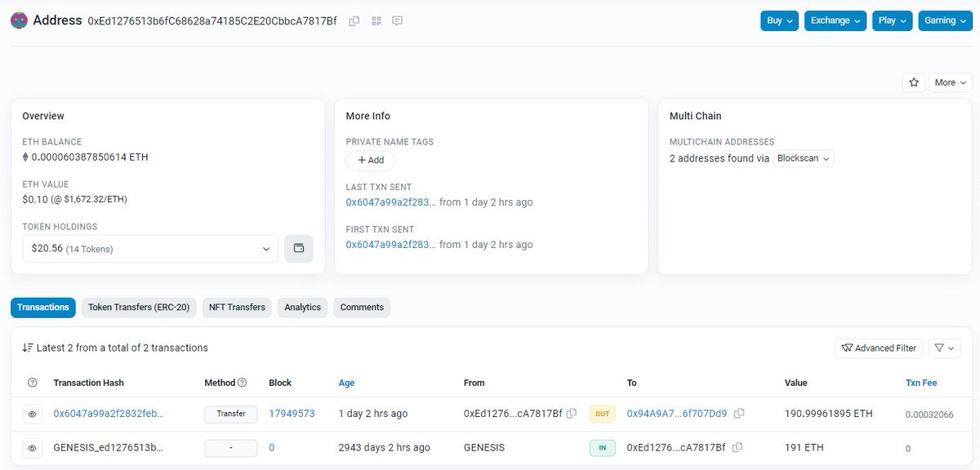980x470 pixels.
Task: Copy the From address 0xEd1276...cA7817Bf
Action: [x=572, y=414]
